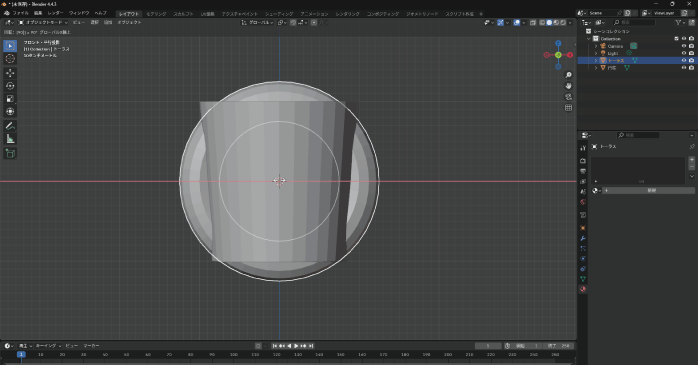Open the ヘルプ menu
Screen dimensions: 698x365
pyautogui.click(x=101, y=13)
